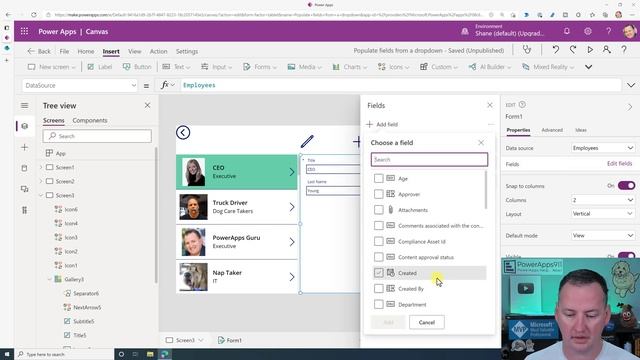Open the Default mode View dropdown
640x360 pixels.
click(x=603, y=236)
